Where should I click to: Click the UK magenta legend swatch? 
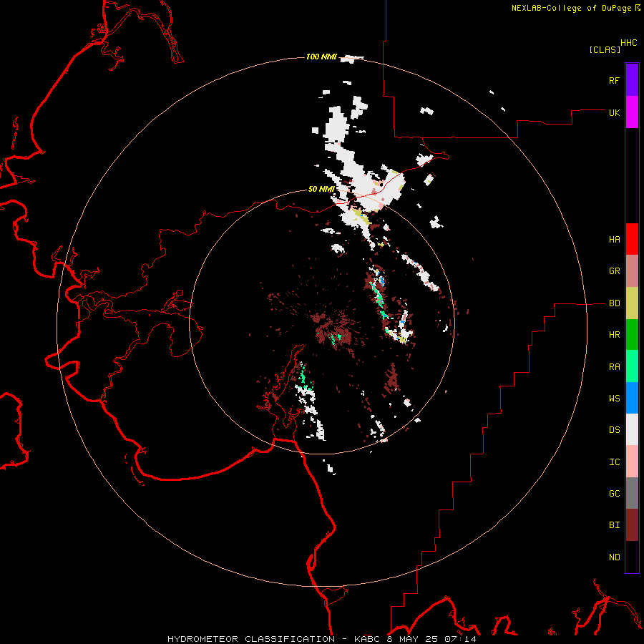coord(632,112)
